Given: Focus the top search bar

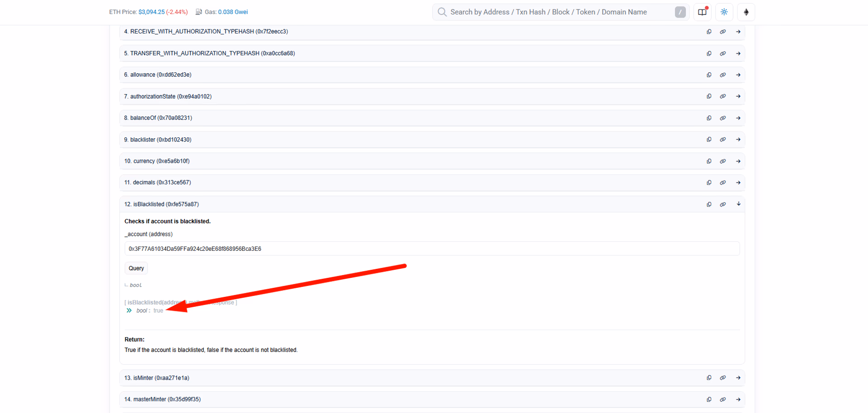Looking at the screenshot, I should [x=561, y=12].
